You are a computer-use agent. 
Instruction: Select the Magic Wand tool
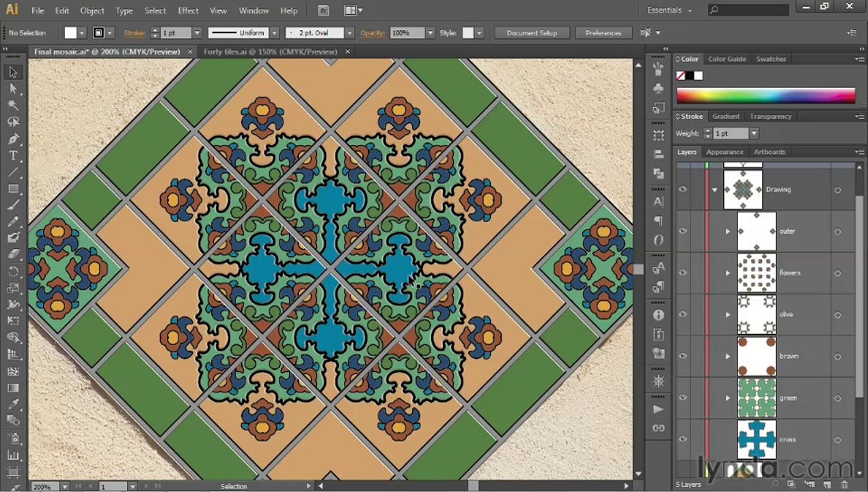pos(13,105)
